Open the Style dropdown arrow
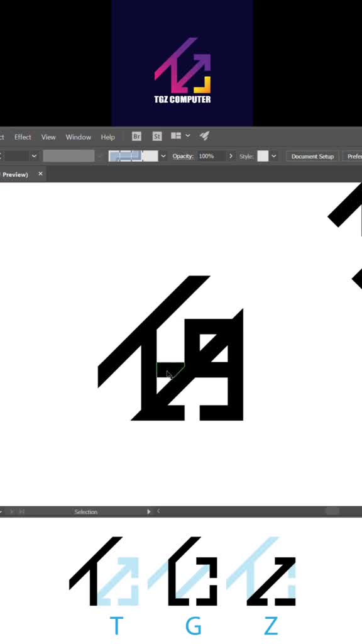The image size is (362, 644). tap(274, 156)
